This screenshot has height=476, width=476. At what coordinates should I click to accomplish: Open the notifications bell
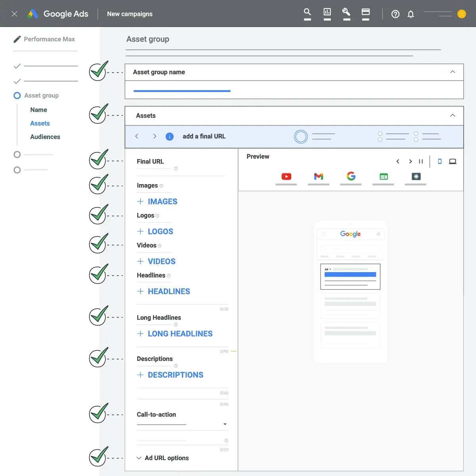(411, 14)
